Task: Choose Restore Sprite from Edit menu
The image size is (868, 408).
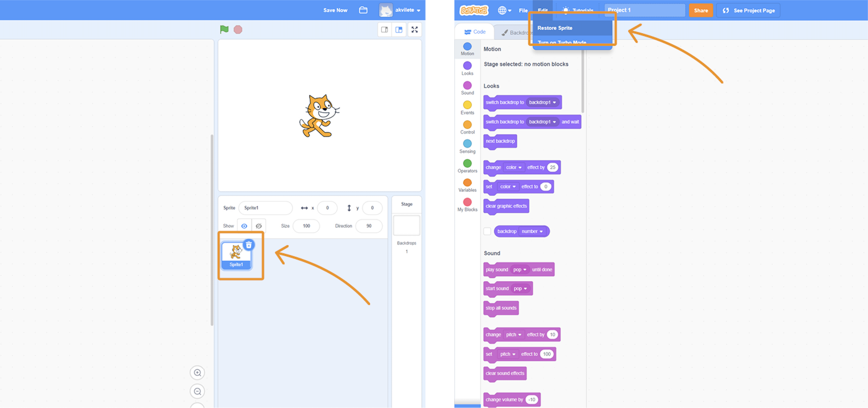Action: tap(555, 28)
